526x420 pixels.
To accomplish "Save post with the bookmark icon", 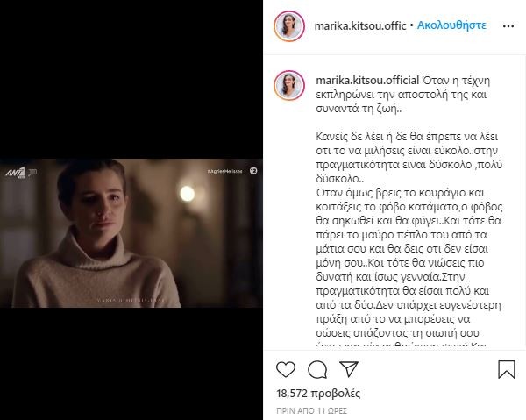I will pyautogui.click(x=507, y=369).
